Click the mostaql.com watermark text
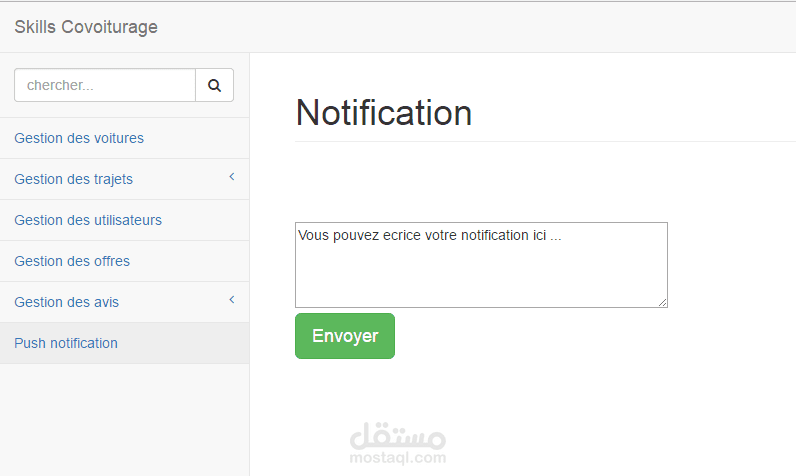The width and height of the screenshot is (796, 476). click(x=398, y=458)
